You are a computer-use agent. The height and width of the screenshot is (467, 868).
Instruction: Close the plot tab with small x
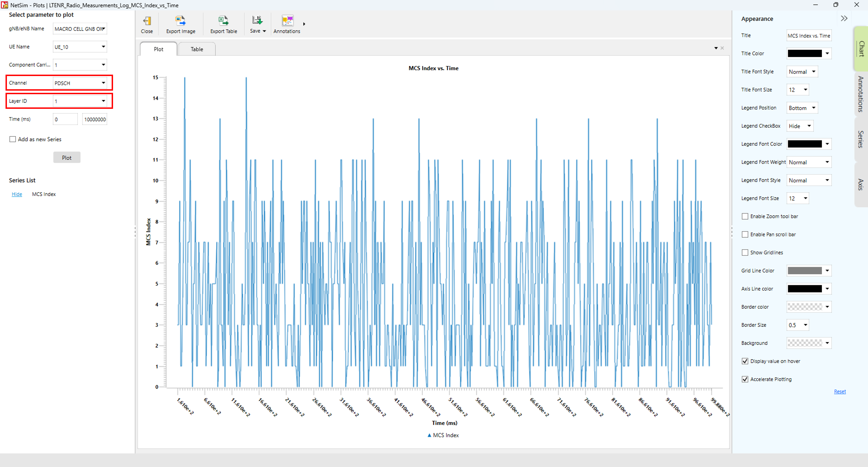722,48
